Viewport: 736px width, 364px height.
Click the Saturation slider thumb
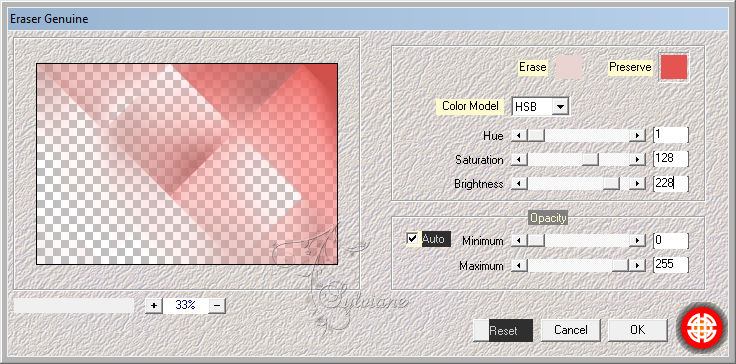tap(590, 160)
